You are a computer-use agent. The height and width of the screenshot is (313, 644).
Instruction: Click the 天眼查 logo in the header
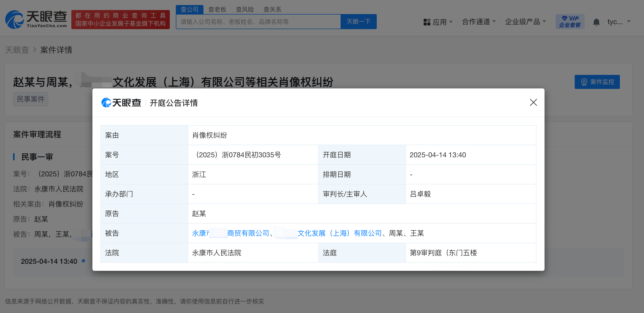click(36, 19)
